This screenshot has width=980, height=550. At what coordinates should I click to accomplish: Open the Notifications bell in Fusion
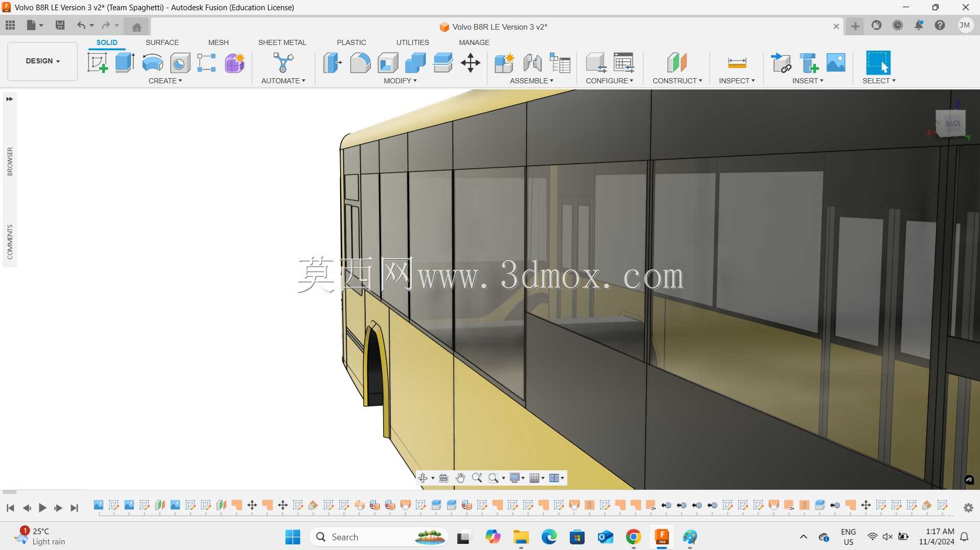(919, 25)
